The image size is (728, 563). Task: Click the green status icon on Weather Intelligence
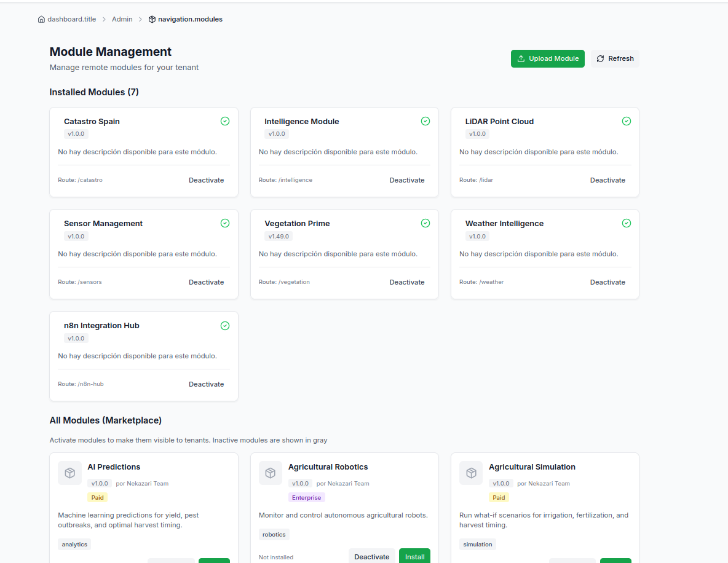(x=627, y=223)
